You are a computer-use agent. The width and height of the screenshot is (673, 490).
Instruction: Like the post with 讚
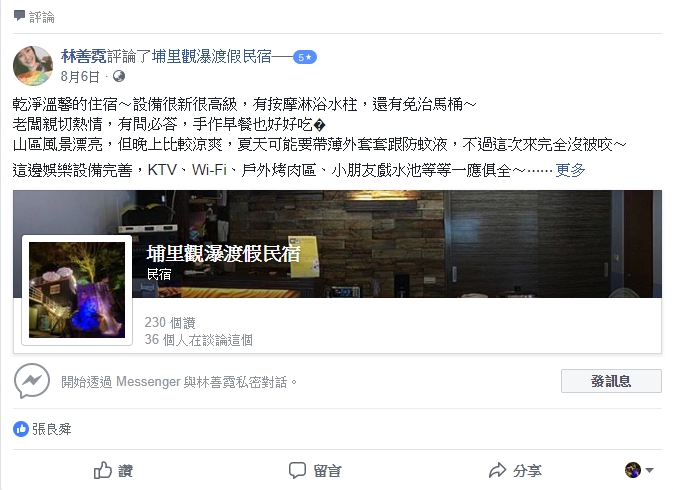click(114, 470)
